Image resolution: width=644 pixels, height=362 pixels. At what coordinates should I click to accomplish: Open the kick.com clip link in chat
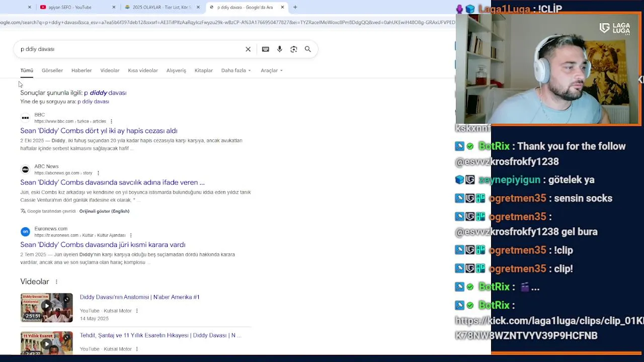[549, 328]
